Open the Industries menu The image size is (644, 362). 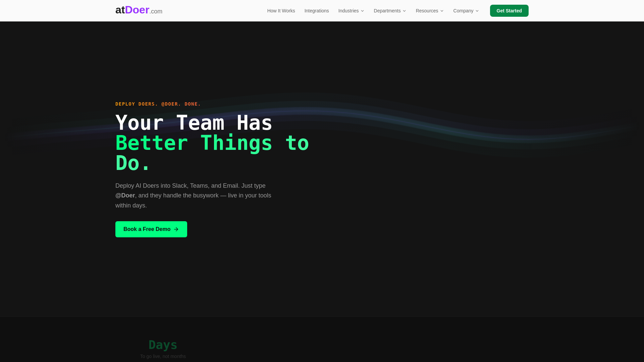351,11
